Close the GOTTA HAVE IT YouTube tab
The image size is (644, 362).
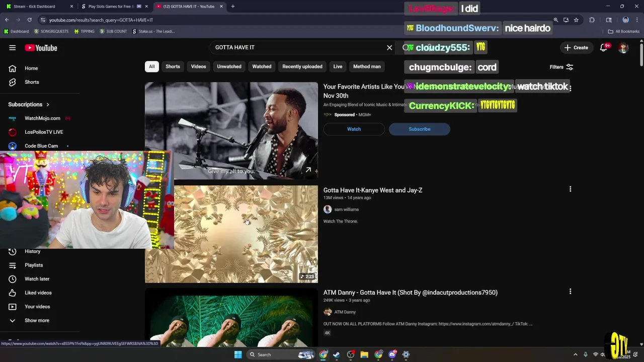click(221, 7)
